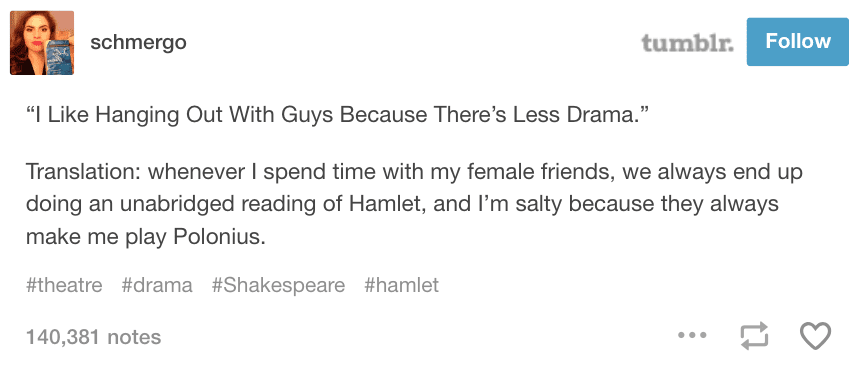Screen dimensions: 859x365
Task: Visit the #Shakespeare tag
Action: [279, 286]
